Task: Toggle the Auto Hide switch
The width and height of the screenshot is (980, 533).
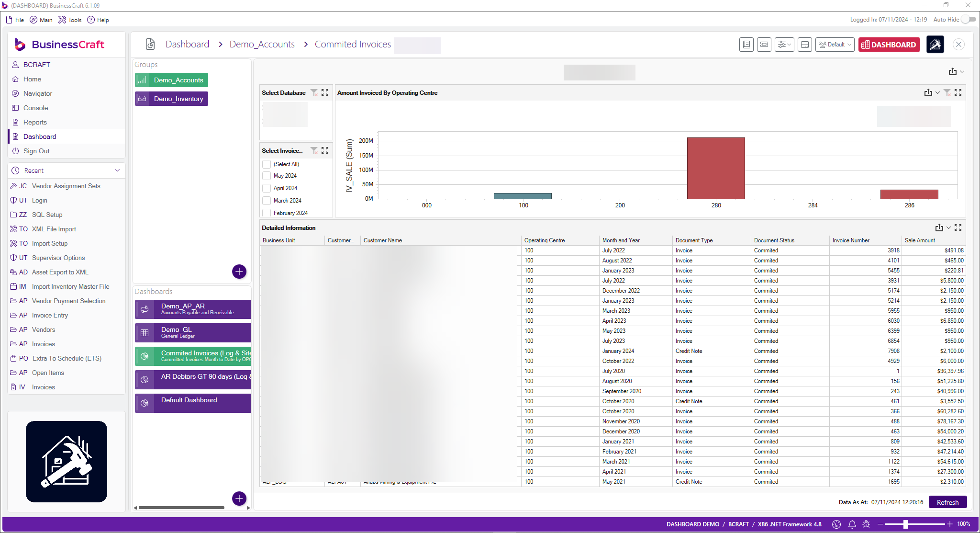Action: [x=969, y=20]
